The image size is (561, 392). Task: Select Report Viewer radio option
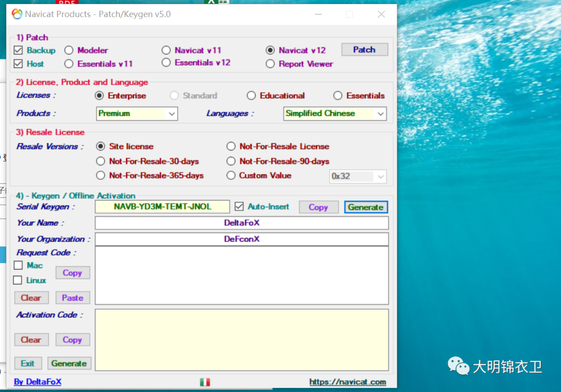pyautogui.click(x=270, y=64)
